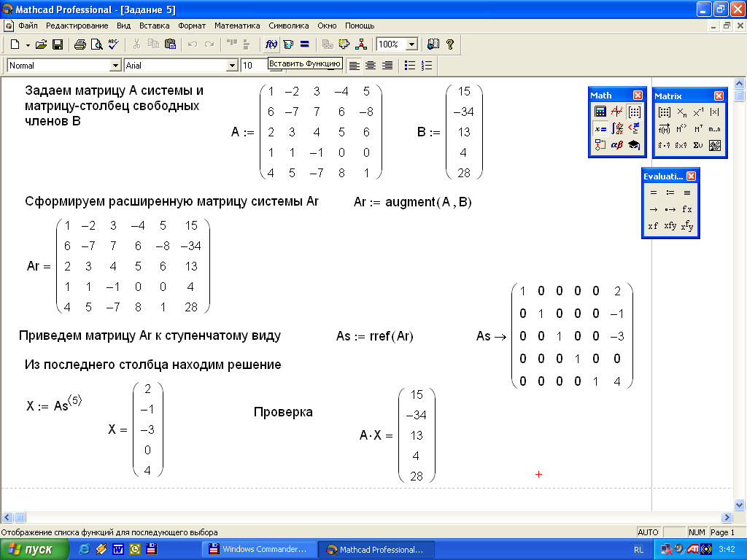Image resolution: width=747 pixels, height=560 pixels.
Task: Open the Graph palette in Math toolbar
Action: 617,112
